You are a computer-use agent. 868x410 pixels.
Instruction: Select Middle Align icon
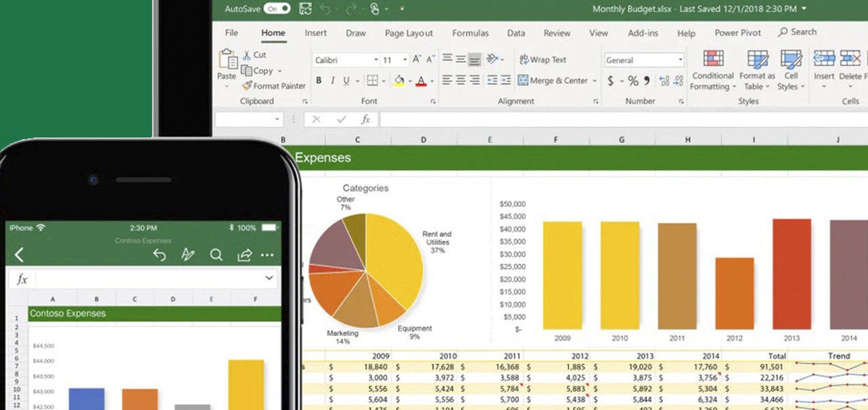[460, 60]
